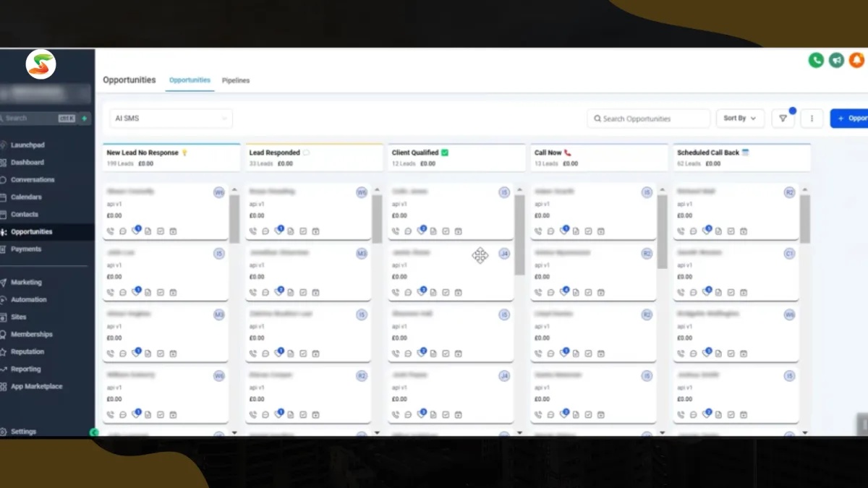
Task: Open Payments in the sidebar
Action: [26, 249]
